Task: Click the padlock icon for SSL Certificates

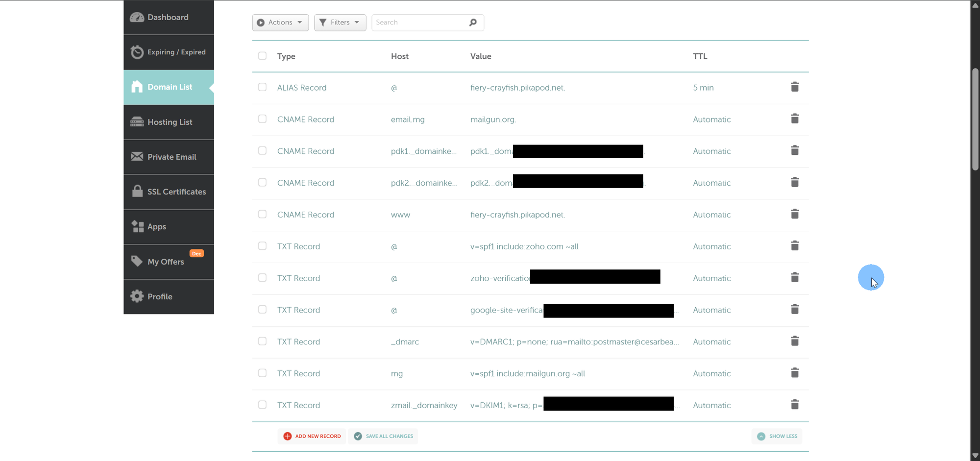Action: point(137,192)
